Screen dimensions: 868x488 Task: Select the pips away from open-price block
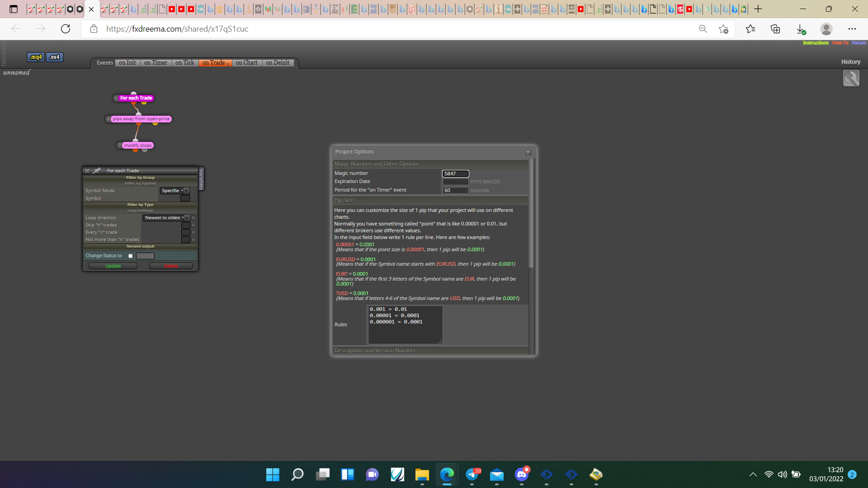(141, 119)
